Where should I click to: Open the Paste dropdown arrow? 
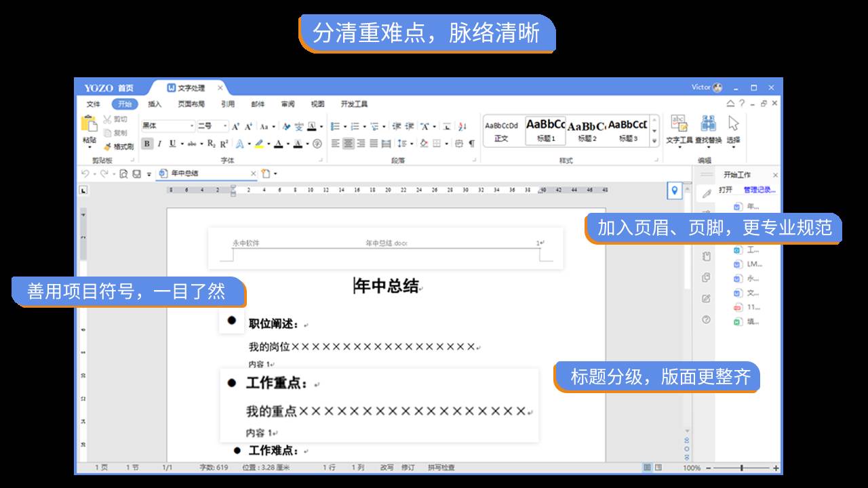(89, 147)
